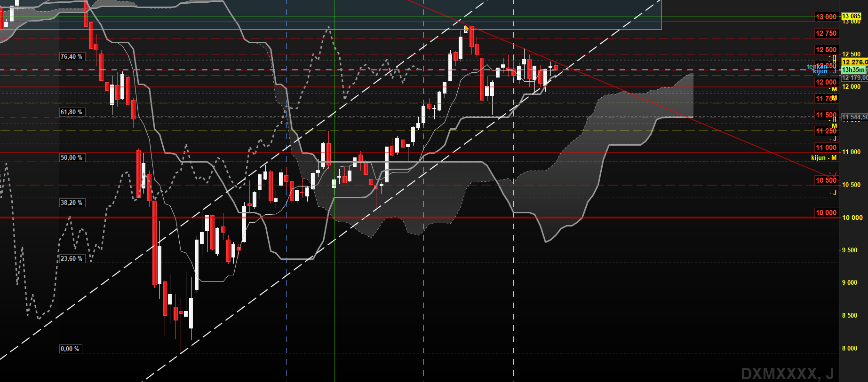Select the 50,00 % Fibonacci retracement label
This screenshot has width=868, height=382.
click(x=72, y=158)
